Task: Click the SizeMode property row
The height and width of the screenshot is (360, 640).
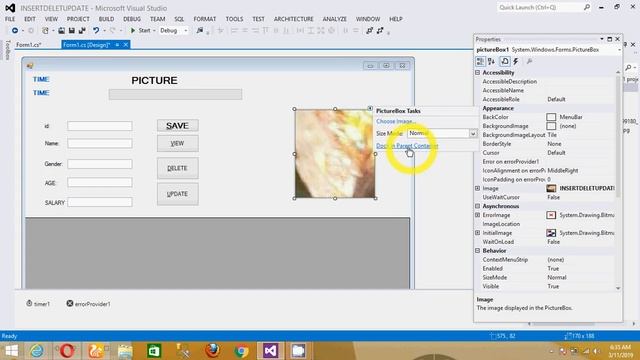Action: (545, 277)
